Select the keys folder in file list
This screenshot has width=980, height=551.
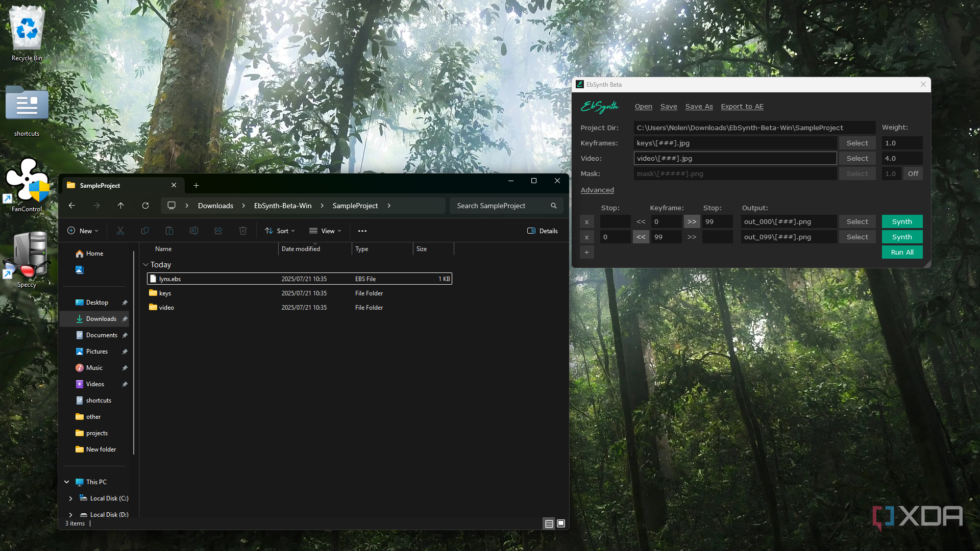point(300,293)
